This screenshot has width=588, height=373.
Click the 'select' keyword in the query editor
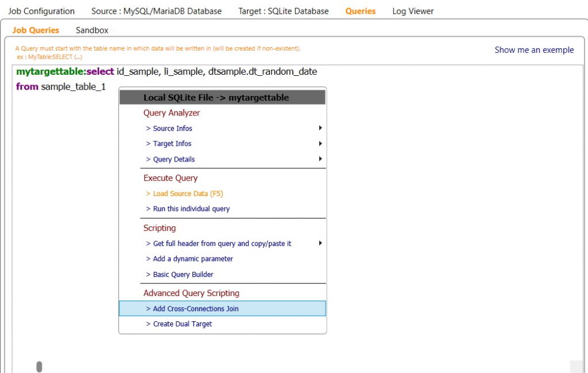(100, 72)
